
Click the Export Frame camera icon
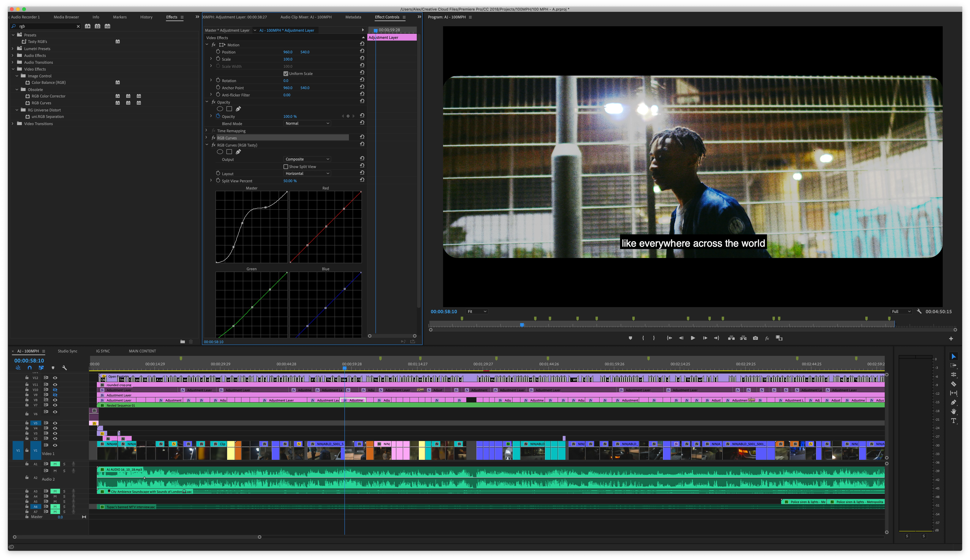pos(755,338)
